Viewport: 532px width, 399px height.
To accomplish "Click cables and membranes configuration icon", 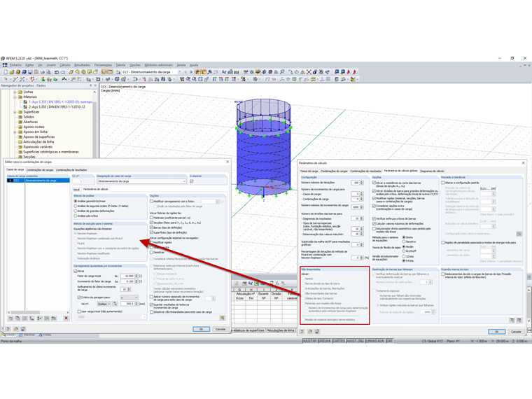I will pos(519,234).
